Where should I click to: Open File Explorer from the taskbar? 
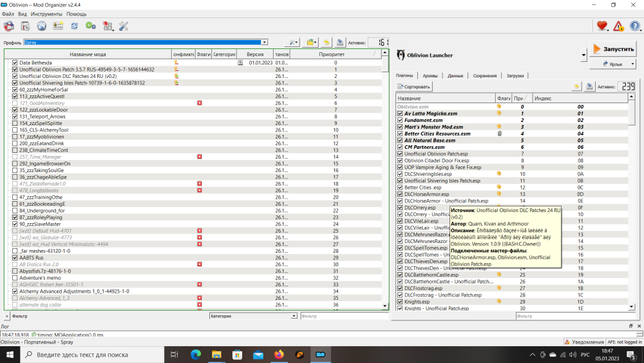point(216,355)
